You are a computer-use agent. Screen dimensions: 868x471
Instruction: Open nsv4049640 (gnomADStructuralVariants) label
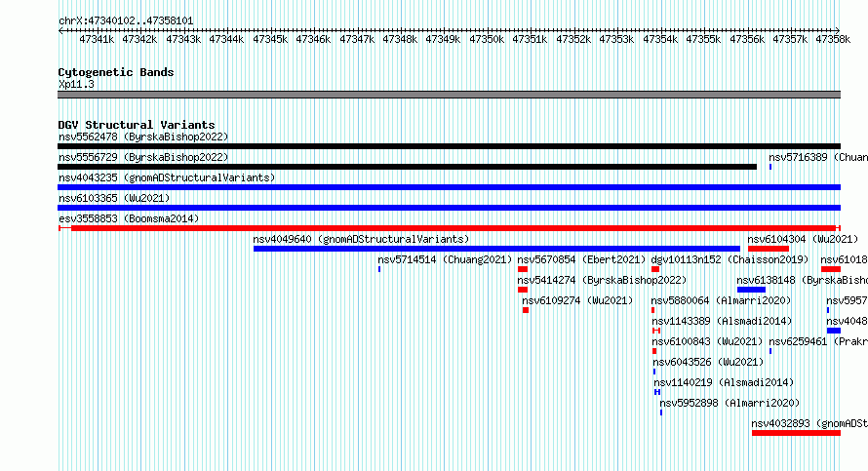coord(361,239)
